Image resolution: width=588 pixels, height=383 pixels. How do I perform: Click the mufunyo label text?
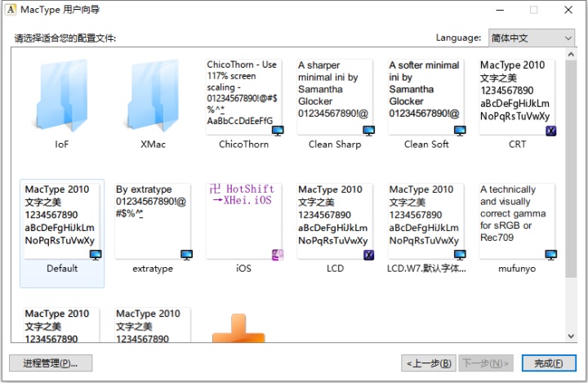(517, 269)
